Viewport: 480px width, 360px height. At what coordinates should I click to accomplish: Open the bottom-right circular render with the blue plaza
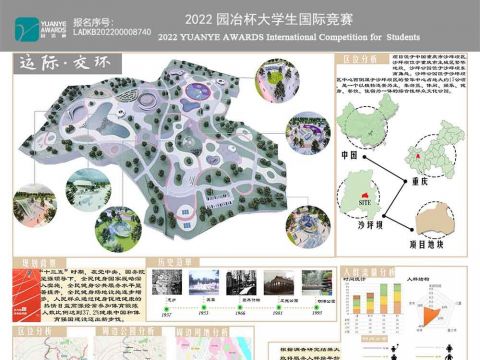point(308,227)
